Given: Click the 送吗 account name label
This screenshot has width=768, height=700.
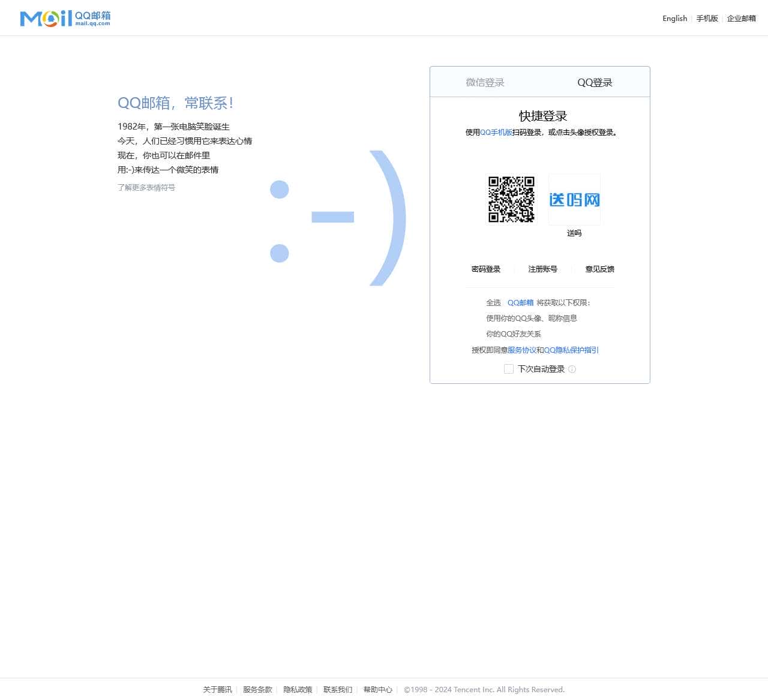Looking at the screenshot, I should 574,233.
